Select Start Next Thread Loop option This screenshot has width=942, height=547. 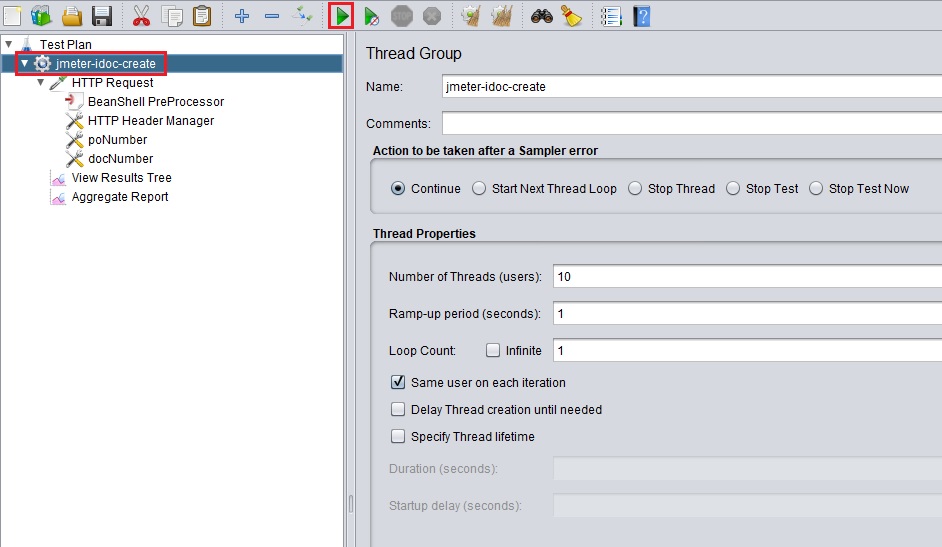coord(479,189)
